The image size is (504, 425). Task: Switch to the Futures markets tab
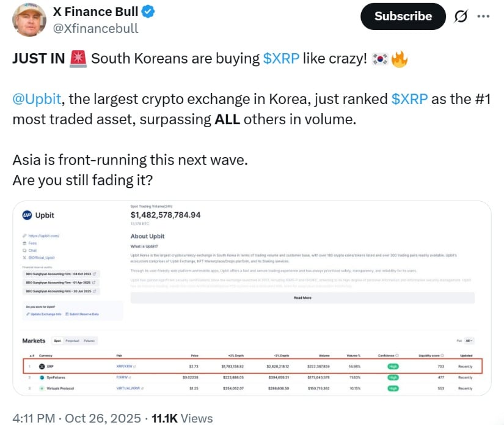tap(89, 341)
